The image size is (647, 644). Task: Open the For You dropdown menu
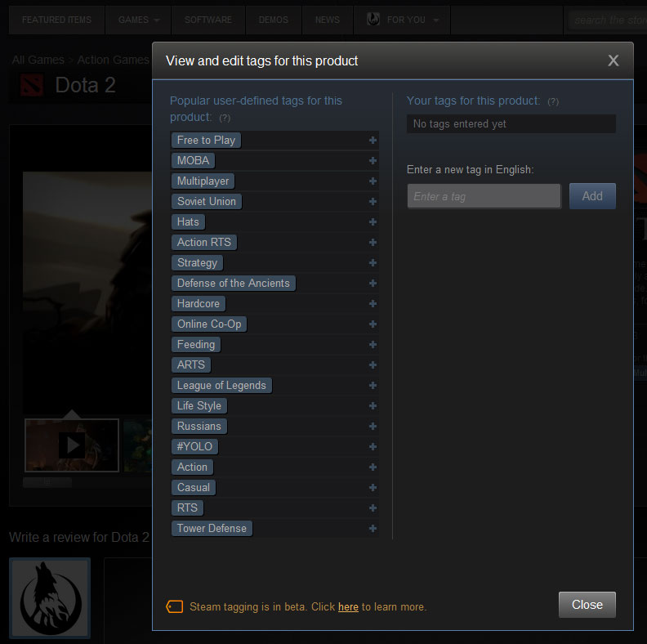pyautogui.click(x=402, y=20)
